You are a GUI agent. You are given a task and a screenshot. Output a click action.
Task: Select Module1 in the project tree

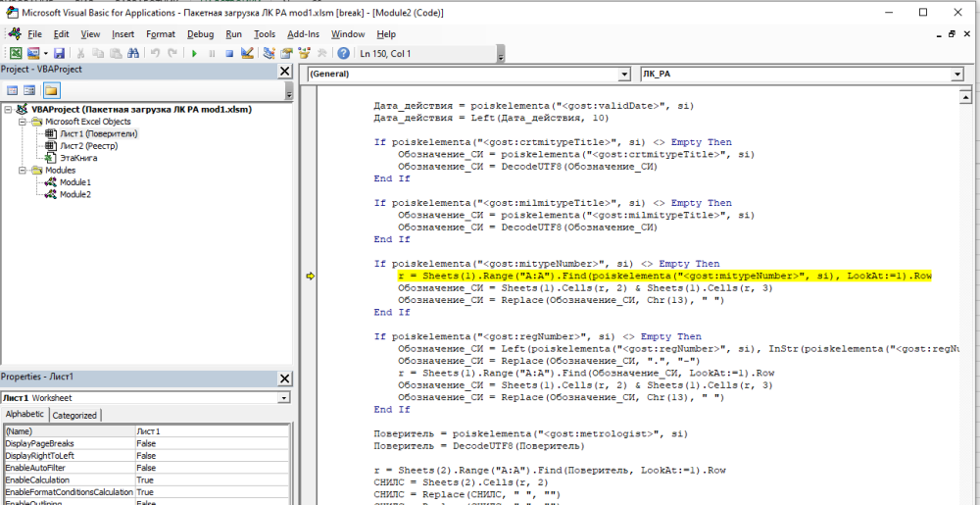74,182
